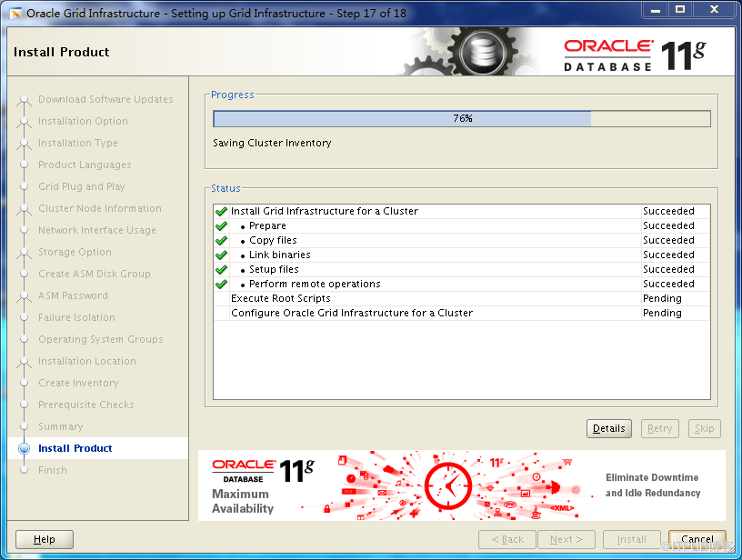This screenshot has height=560, width=742.
Task: Select the Prepare status row
Action: pos(462,225)
